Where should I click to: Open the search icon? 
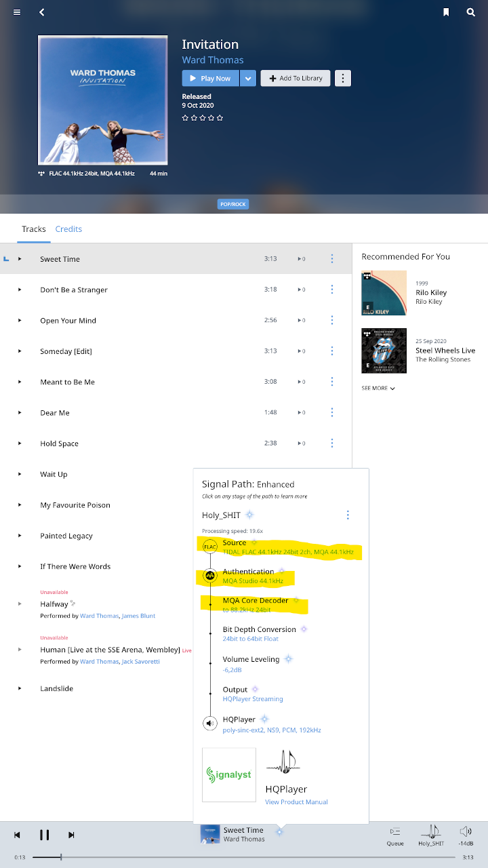[471, 12]
